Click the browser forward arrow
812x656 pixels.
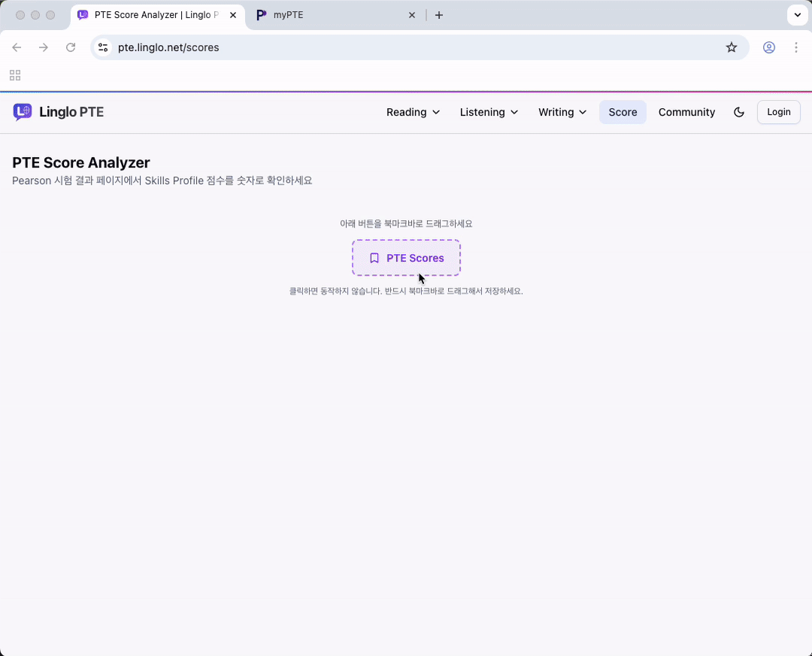[44, 47]
